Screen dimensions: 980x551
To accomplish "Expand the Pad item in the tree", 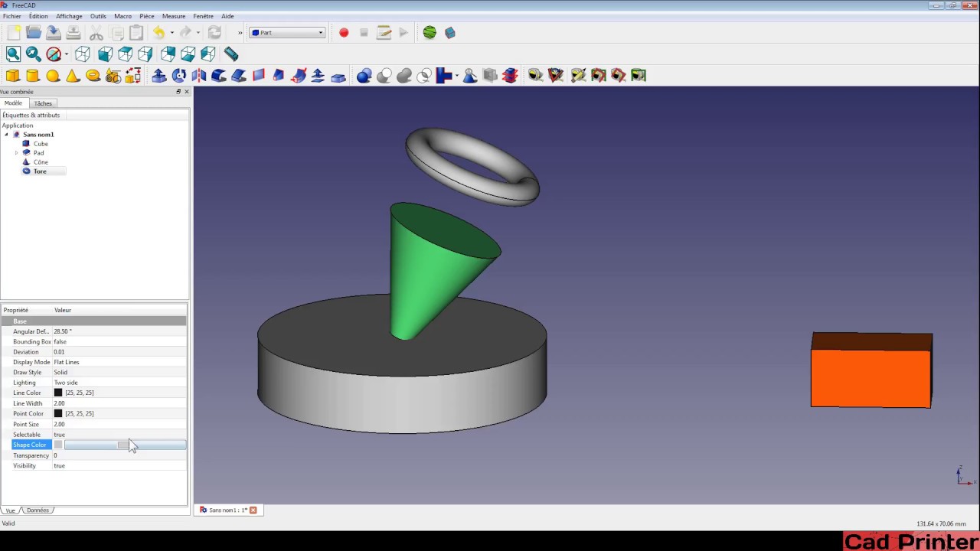I will [17, 153].
